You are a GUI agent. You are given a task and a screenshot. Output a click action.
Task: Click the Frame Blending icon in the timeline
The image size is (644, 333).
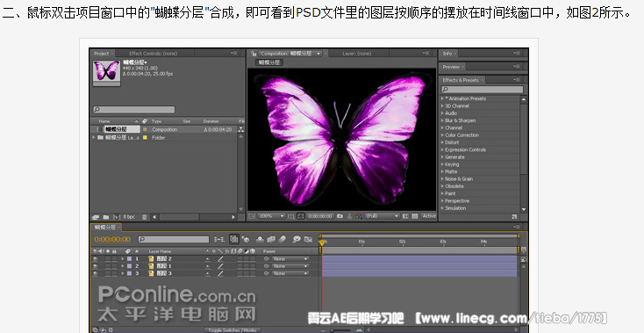(270, 239)
